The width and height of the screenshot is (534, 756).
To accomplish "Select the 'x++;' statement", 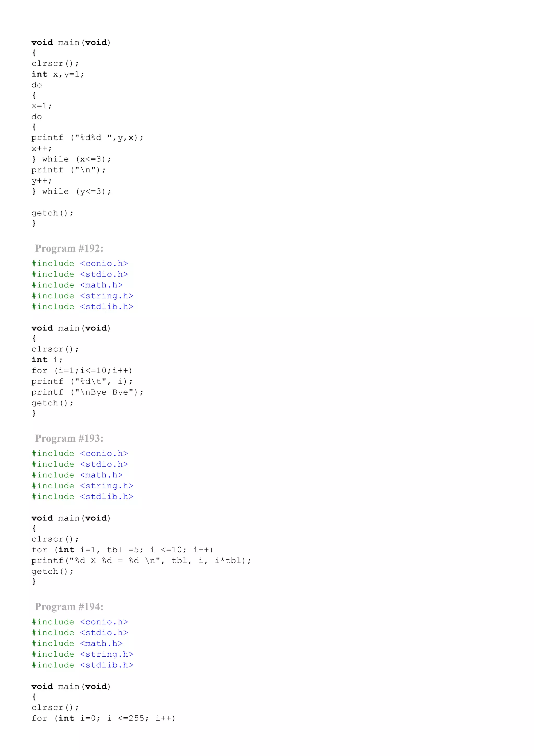I will [x=42, y=148].
